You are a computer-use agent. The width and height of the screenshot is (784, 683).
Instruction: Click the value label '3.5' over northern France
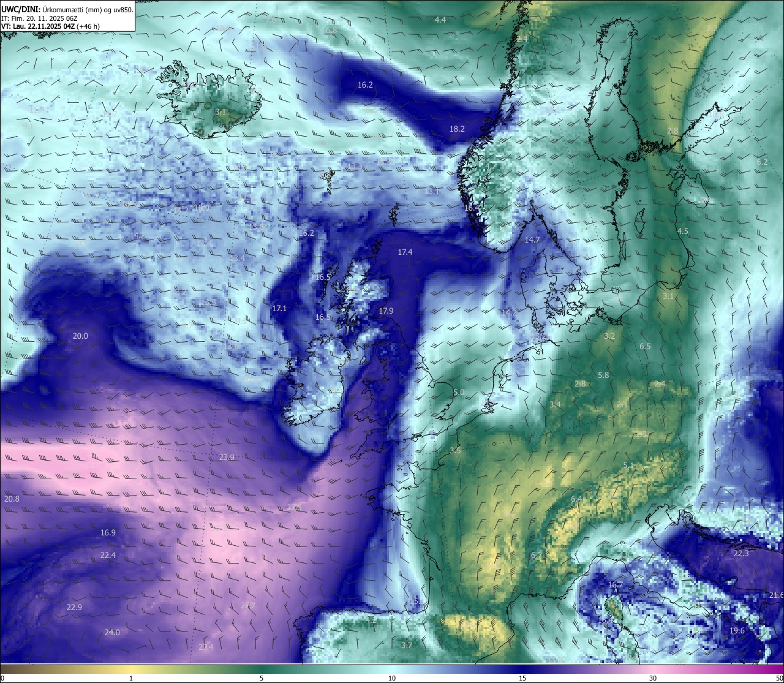455,451
